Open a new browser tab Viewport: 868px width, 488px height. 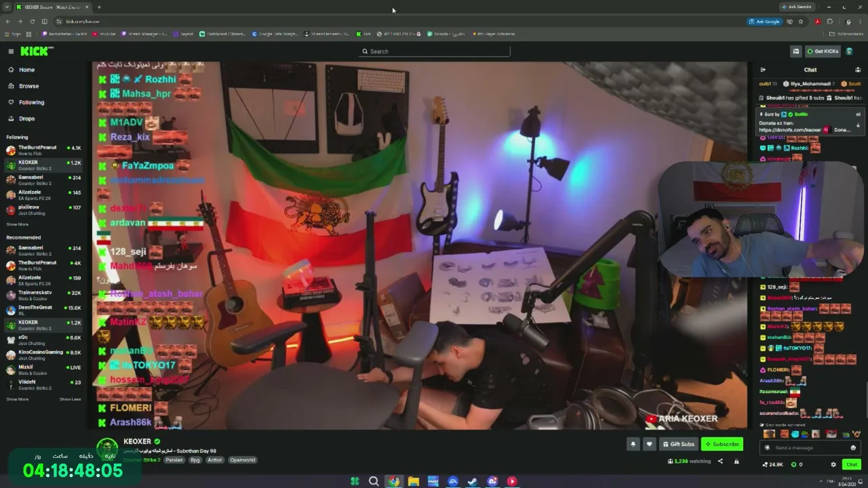(x=99, y=7)
